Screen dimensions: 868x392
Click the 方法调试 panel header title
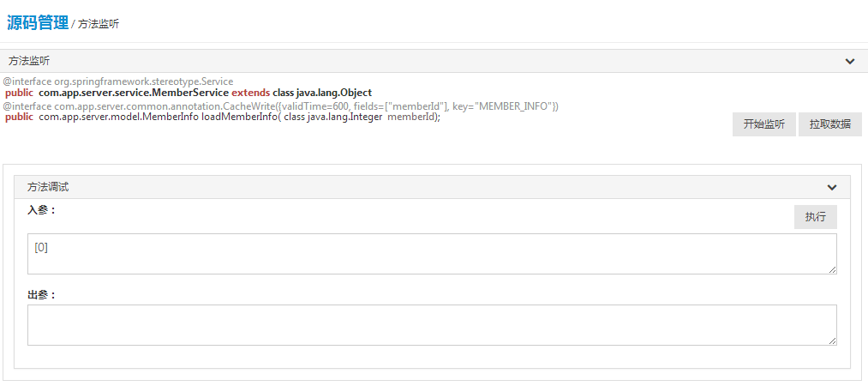48,187
